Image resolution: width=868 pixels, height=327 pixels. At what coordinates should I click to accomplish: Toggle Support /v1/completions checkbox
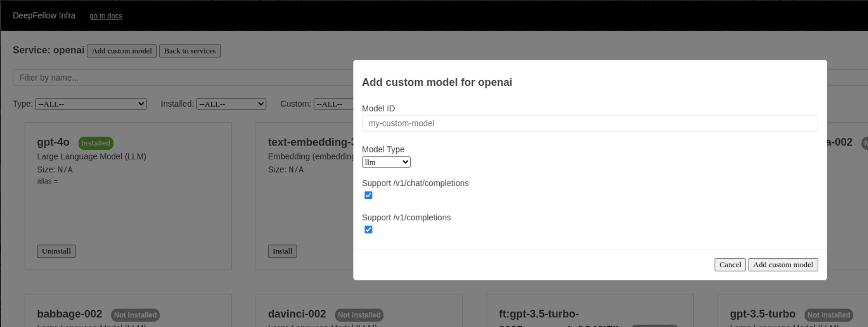pos(368,229)
